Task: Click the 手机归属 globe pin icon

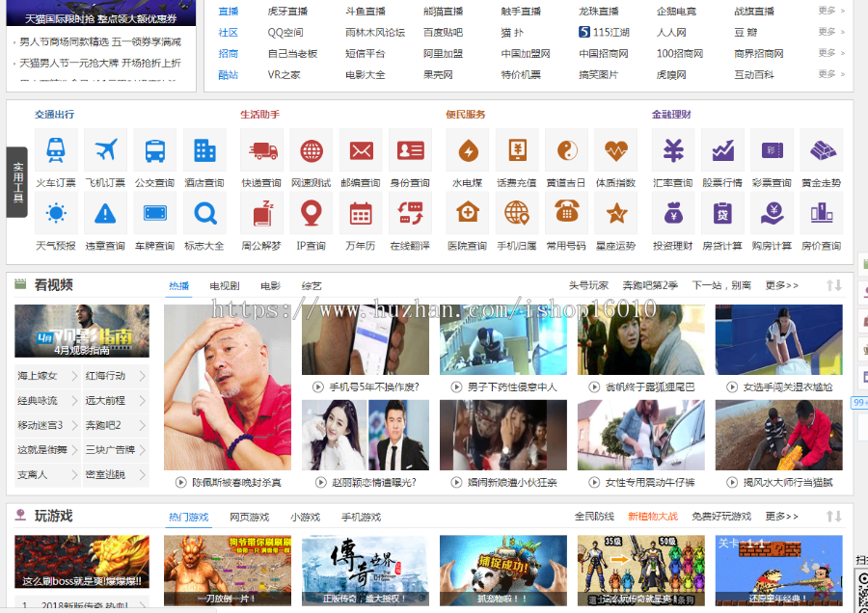Action: 517,213
